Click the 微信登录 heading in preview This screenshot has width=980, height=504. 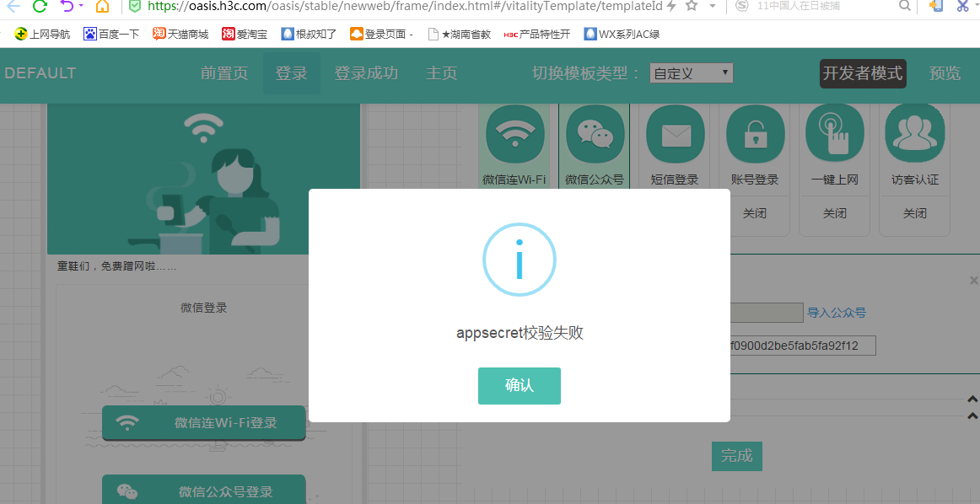click(x=204, y=308)
